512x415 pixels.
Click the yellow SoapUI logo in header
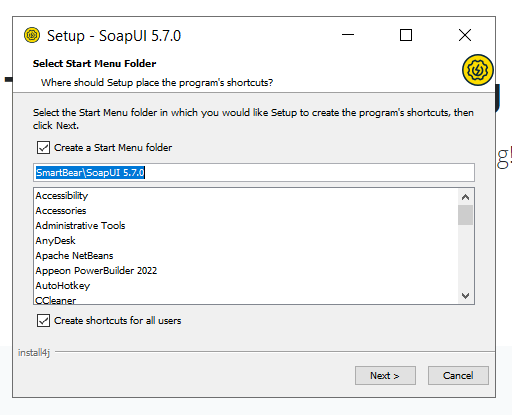[x=477, y=70]
